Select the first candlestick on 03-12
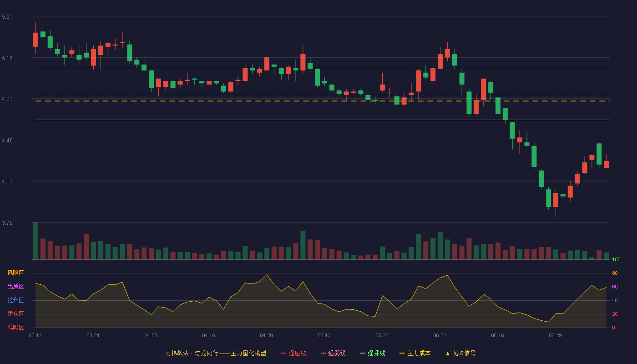This screenshot has width=637, height=364. [x=35, y=40]
